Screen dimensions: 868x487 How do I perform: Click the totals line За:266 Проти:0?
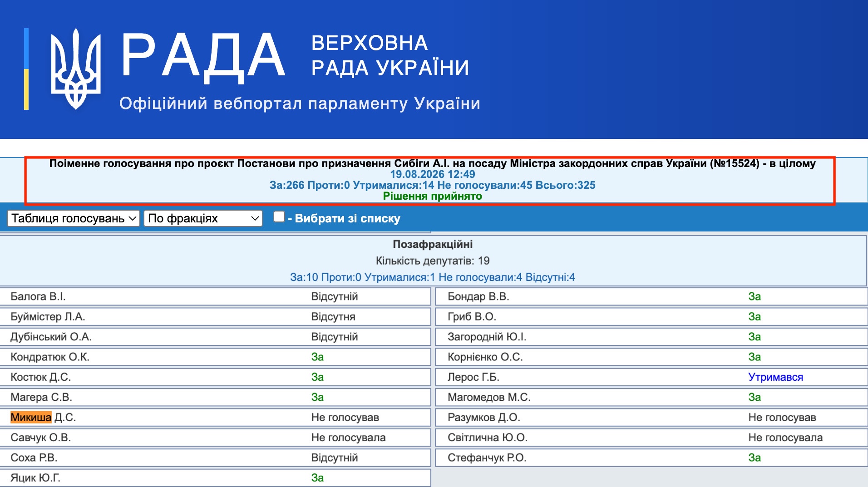[432, 185]
